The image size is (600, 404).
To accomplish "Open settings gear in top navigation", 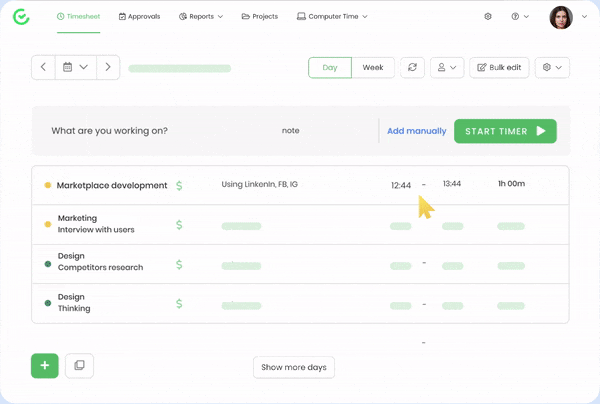I will (488, 16).
